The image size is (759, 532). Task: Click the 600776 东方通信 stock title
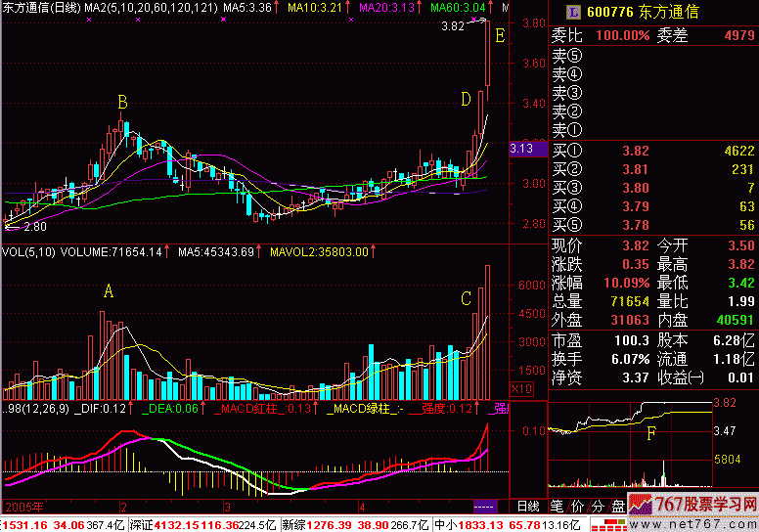644,11
